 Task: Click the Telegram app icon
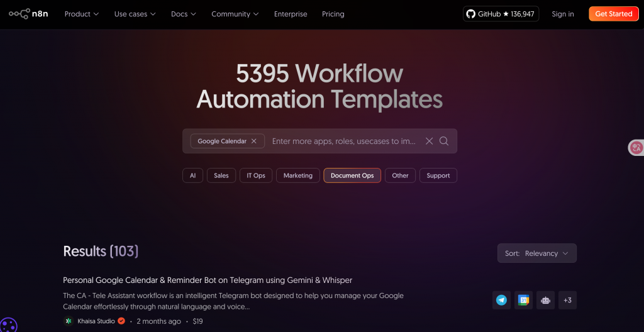(x=501, y=301)
